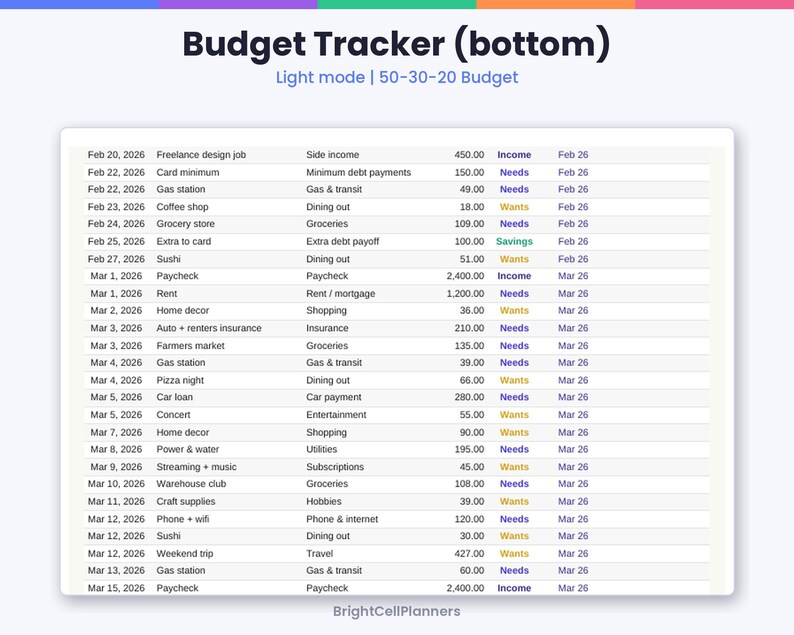
Task: Select the 427.00 amount cell
Action: click(x=469, y=553)
